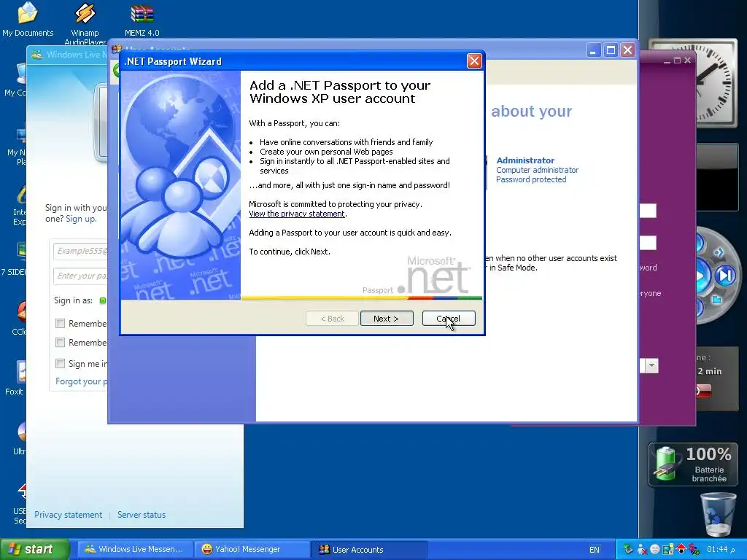Toggle first Remember checkbox in Messenger
The width and height of the screenshot is (747, 560).
(x=60, y=324)
